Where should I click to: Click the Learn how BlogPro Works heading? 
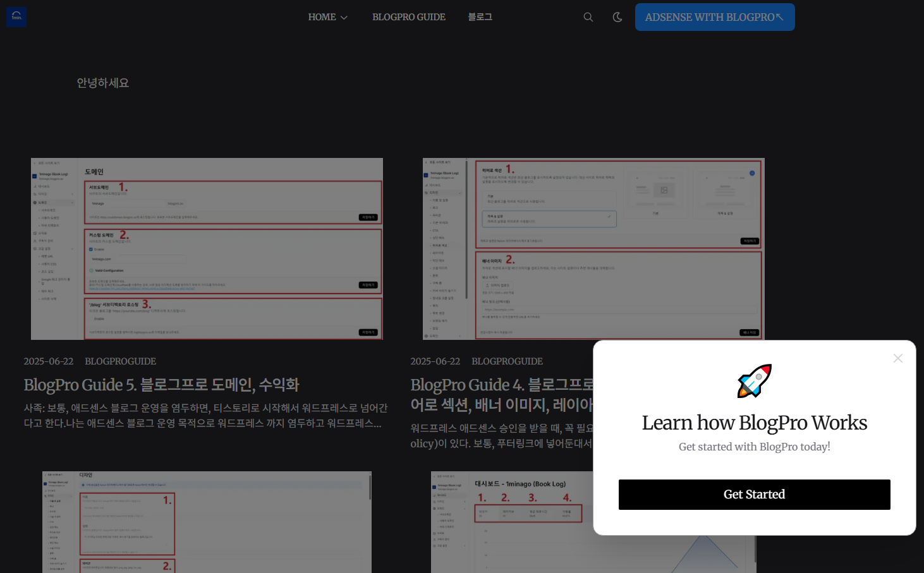pyautogui.click(x=755, y=423)
